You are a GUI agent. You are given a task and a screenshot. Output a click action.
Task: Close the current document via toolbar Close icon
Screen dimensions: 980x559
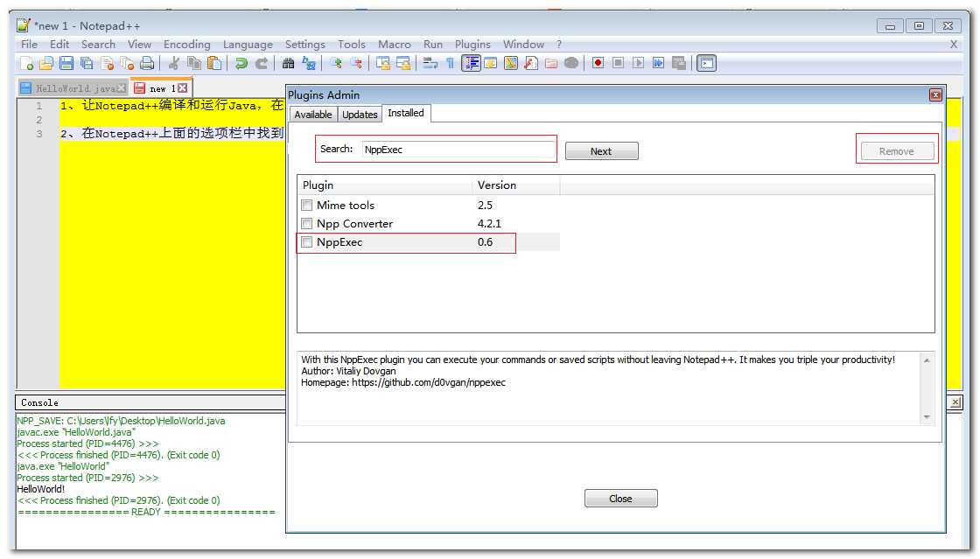click(107, 63)
